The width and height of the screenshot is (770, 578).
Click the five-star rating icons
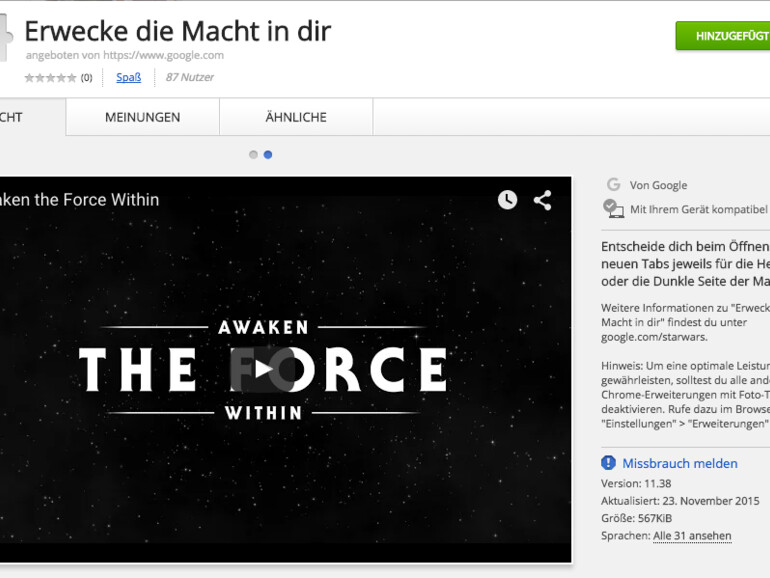click(x=51, y=78)
